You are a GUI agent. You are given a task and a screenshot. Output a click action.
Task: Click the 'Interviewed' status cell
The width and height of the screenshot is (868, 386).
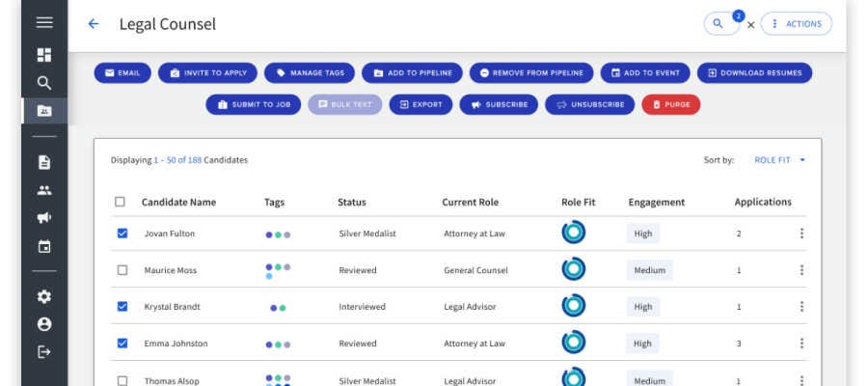coord(362,307)
